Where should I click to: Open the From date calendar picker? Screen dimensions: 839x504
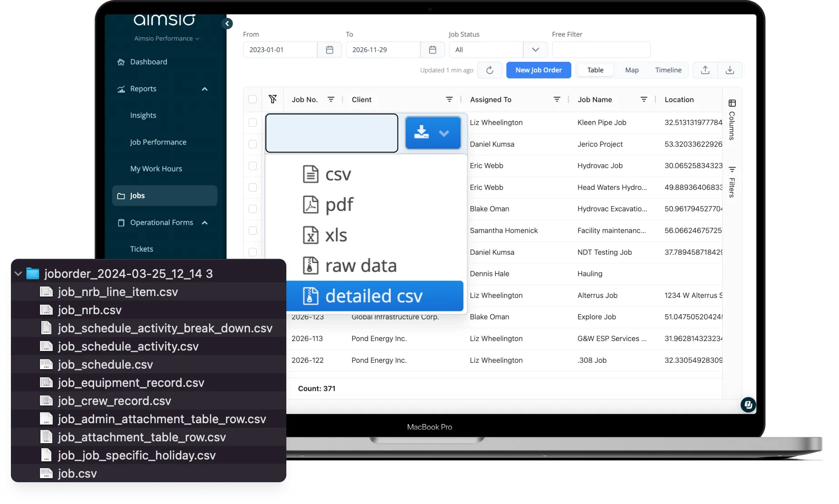(x=330, y=49)
